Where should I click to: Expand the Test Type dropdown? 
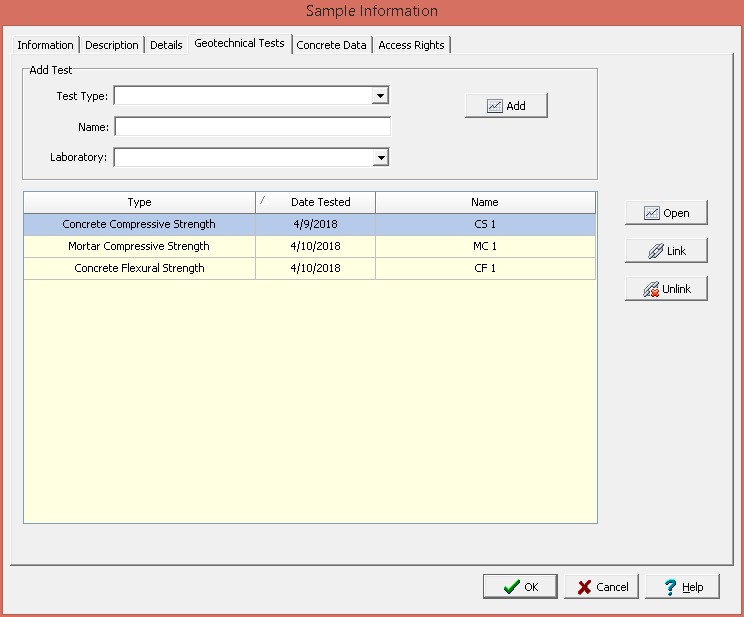(380, 96)
